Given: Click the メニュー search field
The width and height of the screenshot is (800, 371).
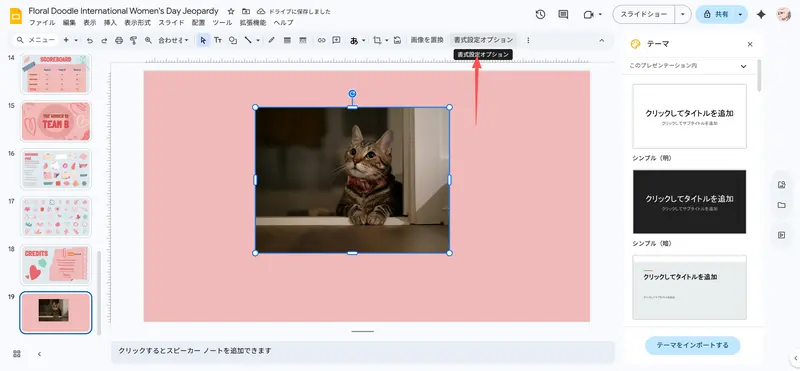Looking at the screenshot, I should (x=35, y=40).
